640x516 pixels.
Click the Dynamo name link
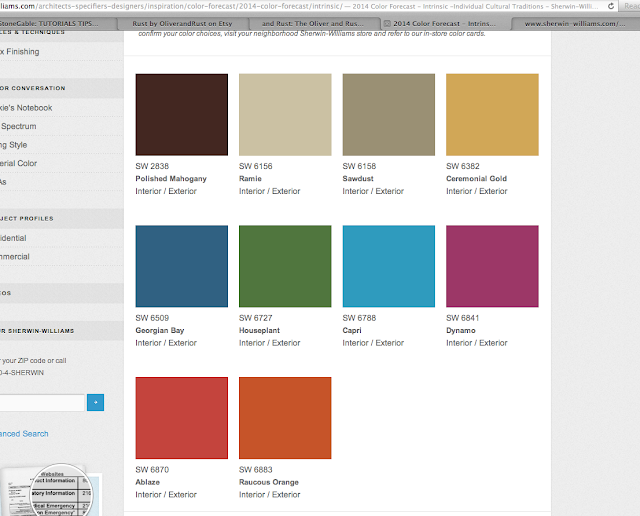(461, 330)
